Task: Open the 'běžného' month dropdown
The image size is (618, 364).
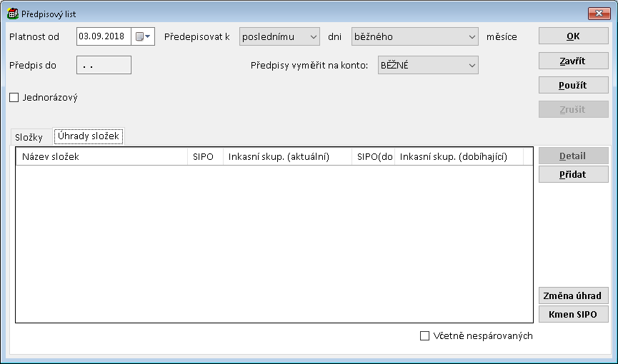Action: tap(414, 36)
